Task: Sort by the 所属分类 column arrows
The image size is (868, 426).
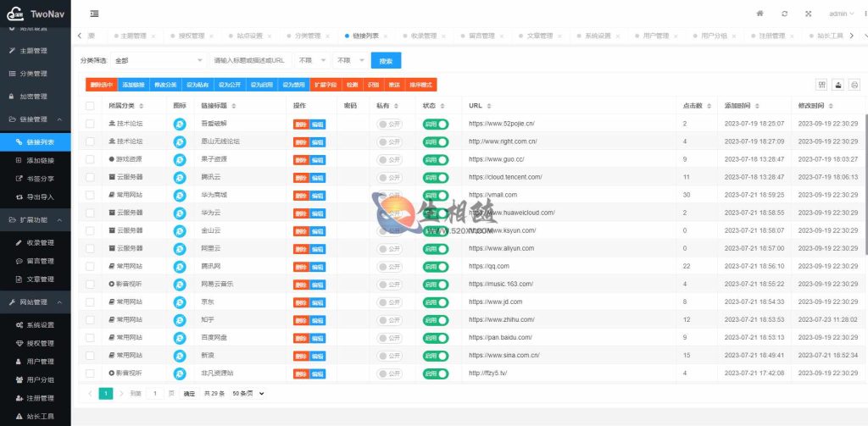Action: 142,106
